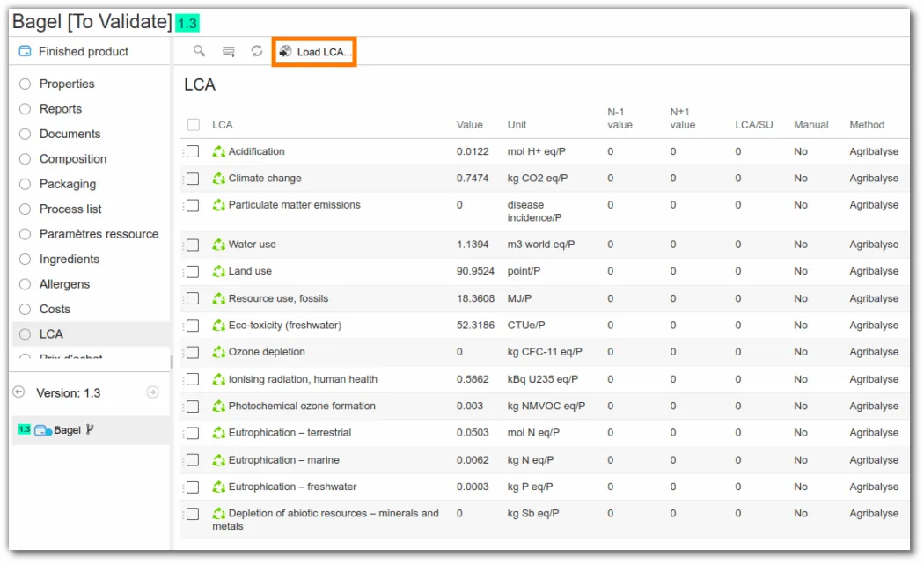924x564 pixels.
Task: Click the Value column header
Action: 469,125
